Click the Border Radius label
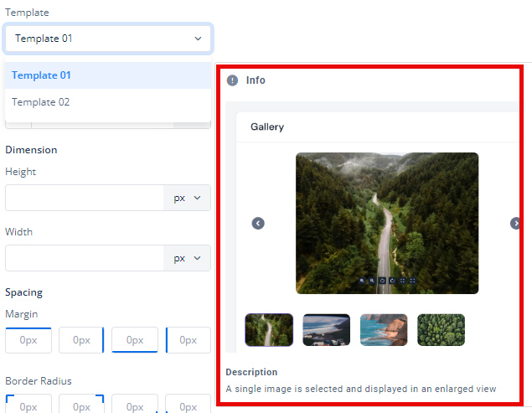Screen dimensions: 532x413 39,381
